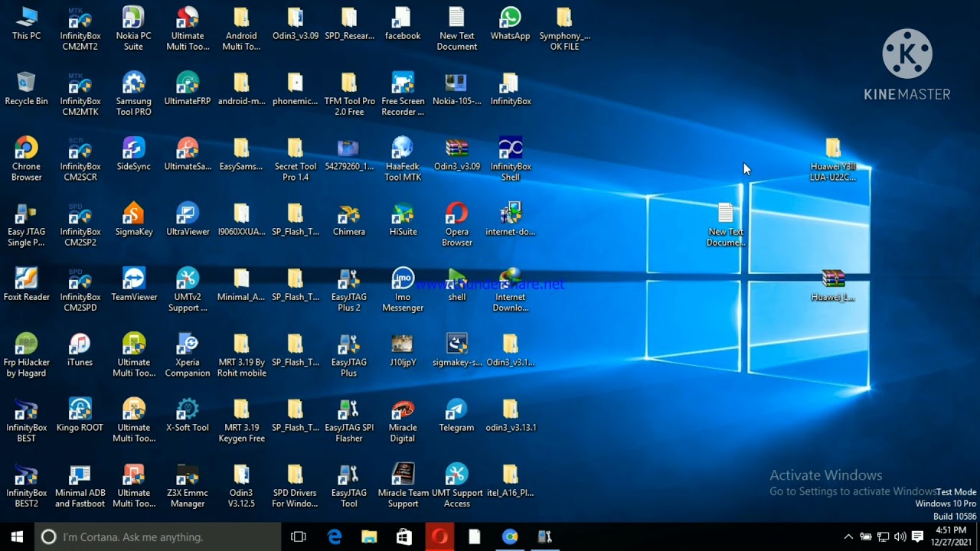Open MRT 3.19 Keygen Free folder
Image resolution: width=980 pixels, height=551 pixels.
click(241, 421)
